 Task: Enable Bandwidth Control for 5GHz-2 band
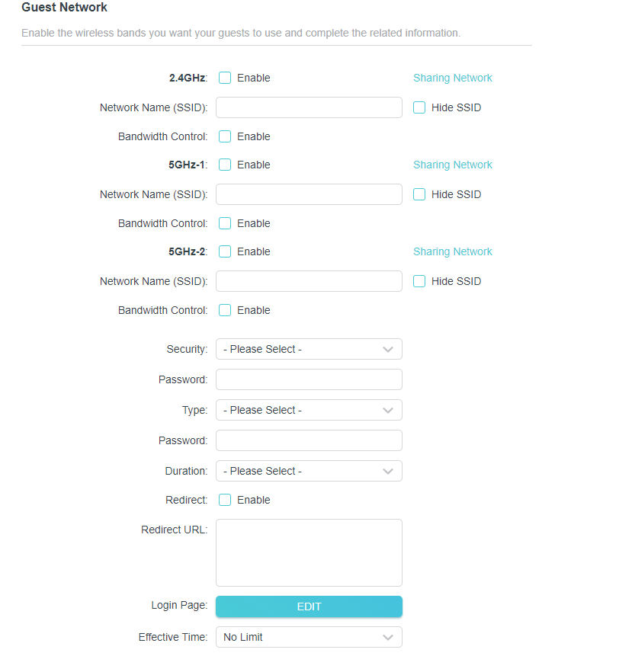(x=225, y=310)
